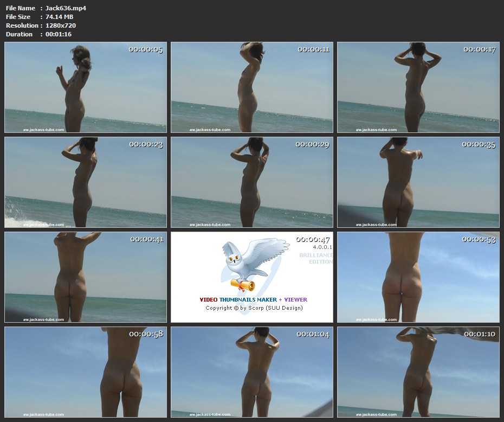The height and width of the screenshot is (422, 504).
Task: Open the frame at 00:00:17
Action: [418, 87]
